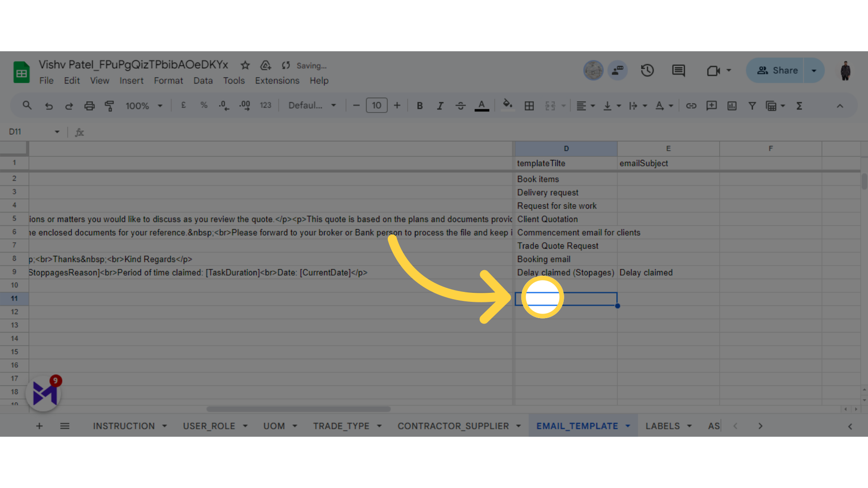Click the text color icon
This screenshot has height=488, width=868.
pyautogui.click(x=481, y=106)
